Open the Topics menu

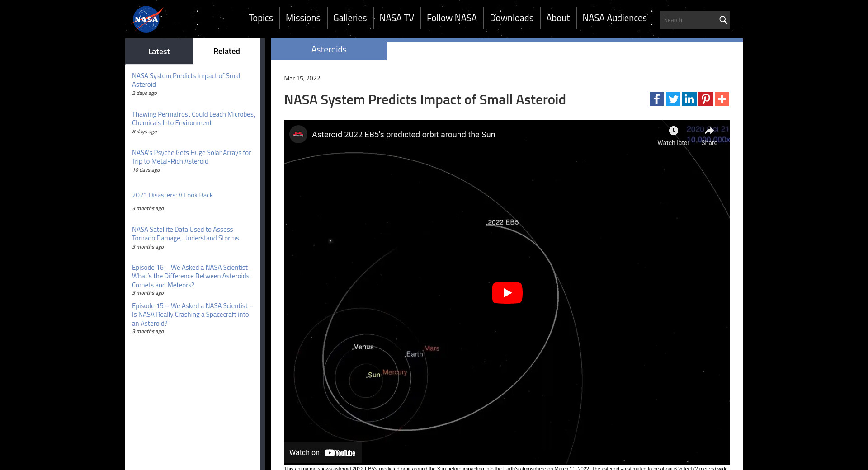[x=261, y=18]
